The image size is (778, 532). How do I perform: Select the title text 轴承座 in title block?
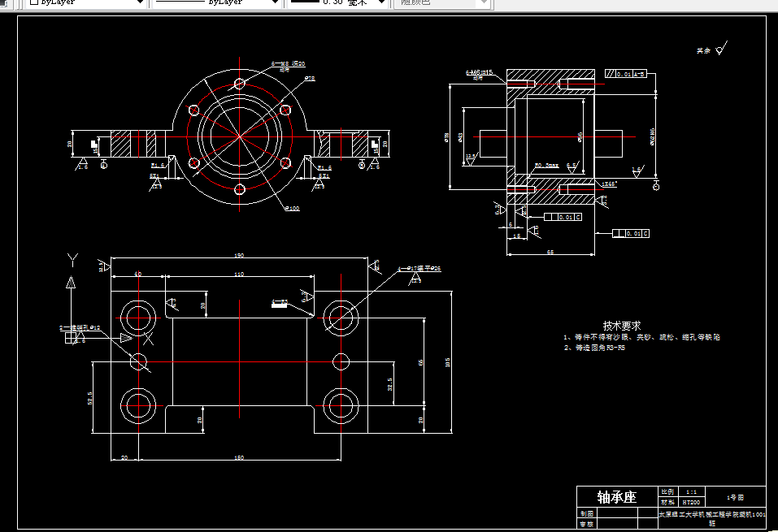click(x=617, y=495)
